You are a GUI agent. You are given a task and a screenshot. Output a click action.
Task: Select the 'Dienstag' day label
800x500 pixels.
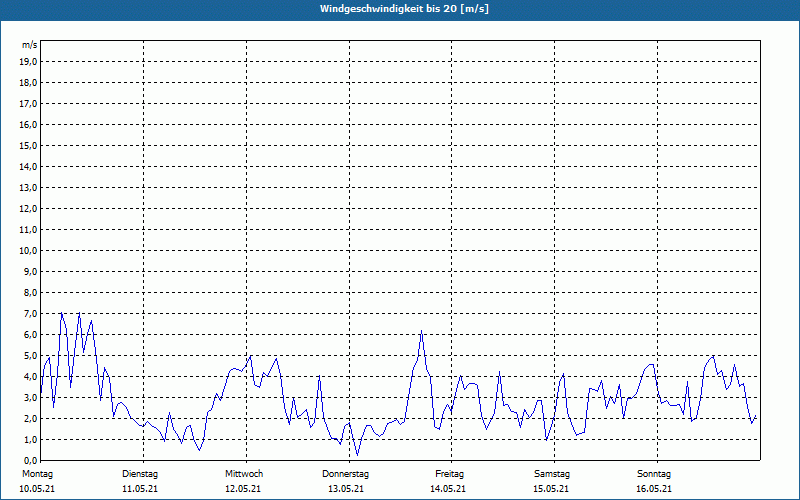(140, 474)
